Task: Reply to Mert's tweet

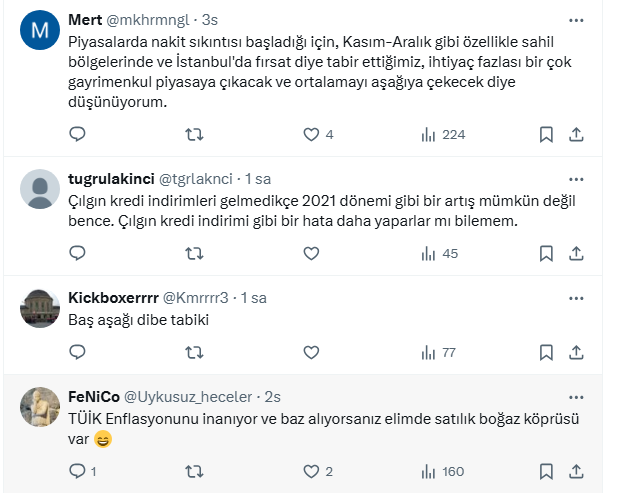Action: pyautogui.click(x=77, y=134)
